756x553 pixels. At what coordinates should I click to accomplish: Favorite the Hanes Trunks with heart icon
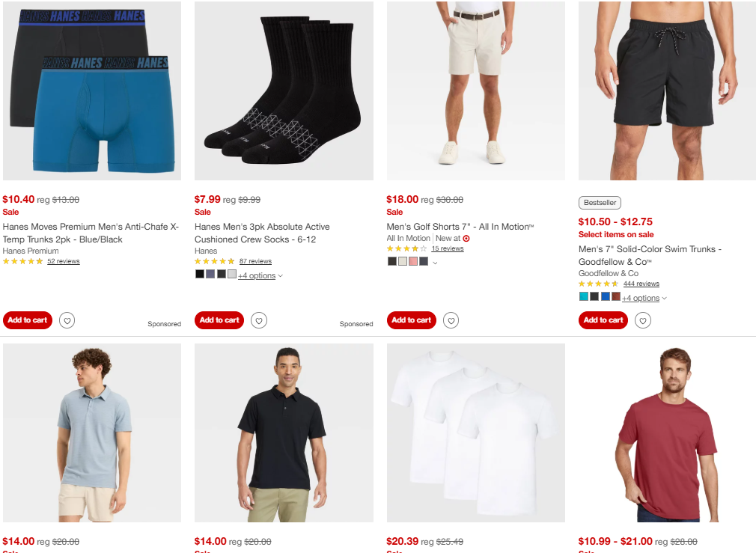coord(67,320)
